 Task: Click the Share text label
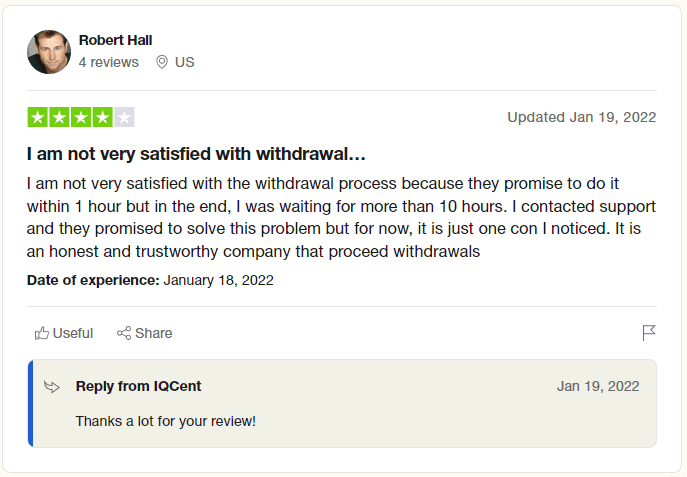pyautogui.click(x=153, y=333)
